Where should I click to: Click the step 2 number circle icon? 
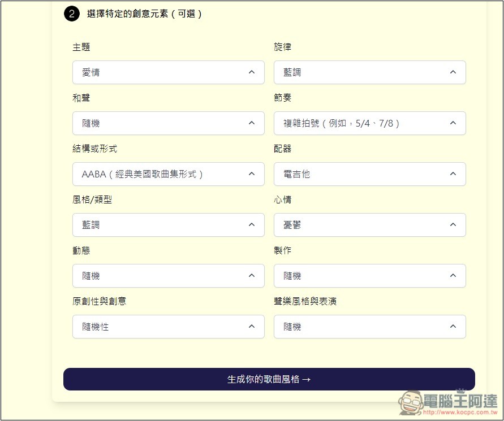coord(72,14)
